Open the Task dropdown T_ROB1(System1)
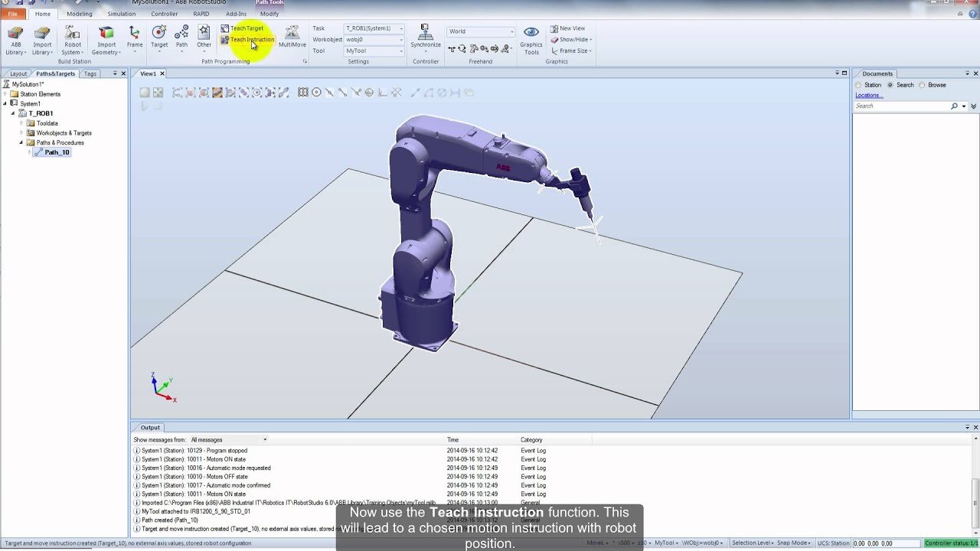 tap(374, 28)
